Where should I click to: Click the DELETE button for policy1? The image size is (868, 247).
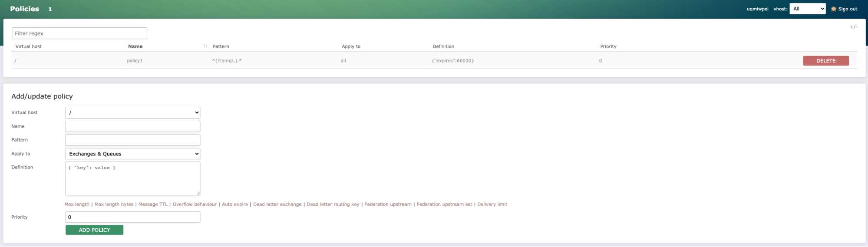click(825, 61)
